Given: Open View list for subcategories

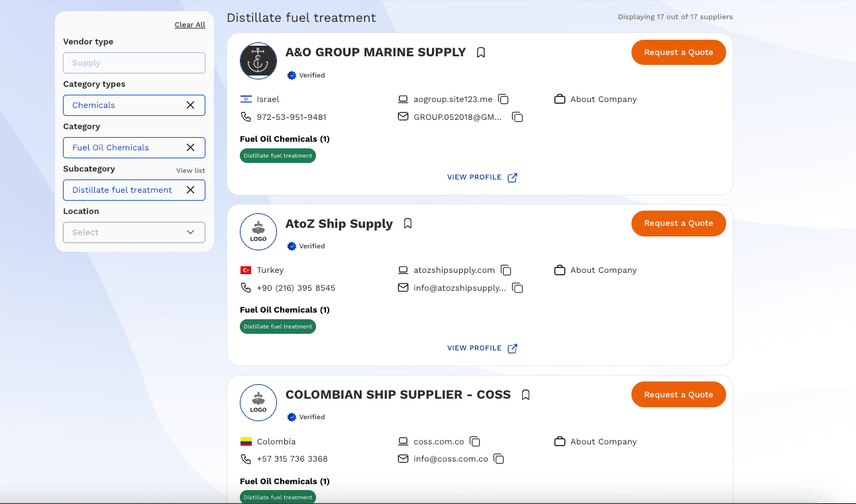Looking at the screenshot, I should 190,171.
